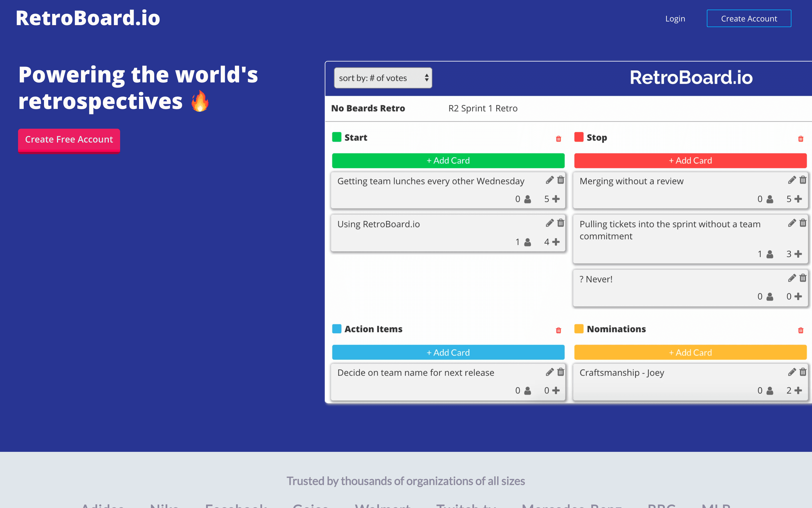Image resolution: width=812 pixels, height=508 pixels.
Task: Click person icon on 'Craftsmanship - Joey' card
Action: click(770, 391)
